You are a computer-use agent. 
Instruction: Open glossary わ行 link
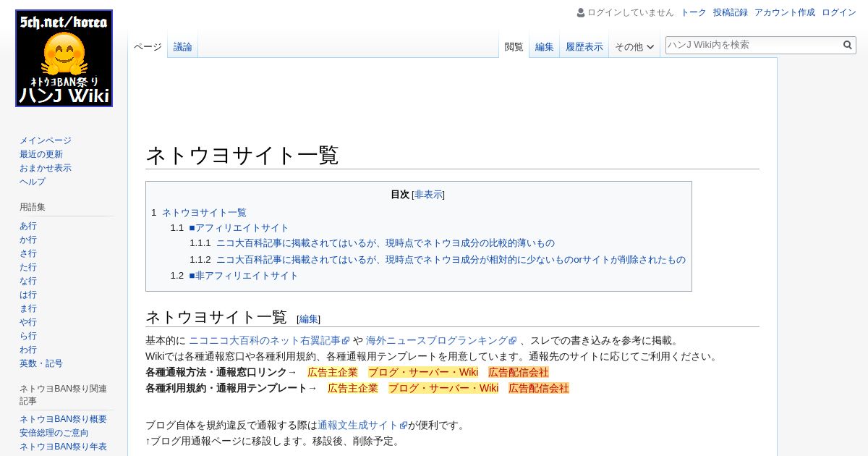coord(28,350)
